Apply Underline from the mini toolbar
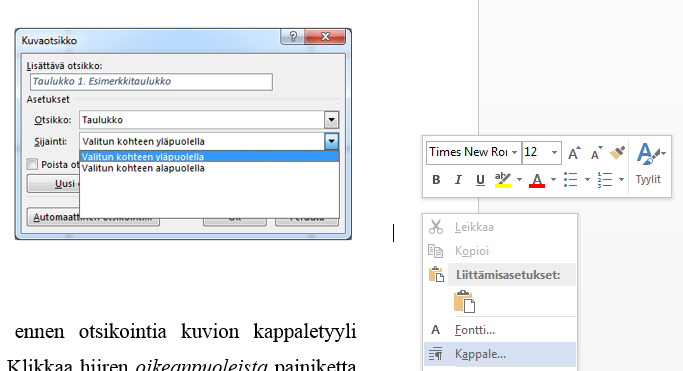The height and width of the screenshot is (371, 683). tap(480, 179)
